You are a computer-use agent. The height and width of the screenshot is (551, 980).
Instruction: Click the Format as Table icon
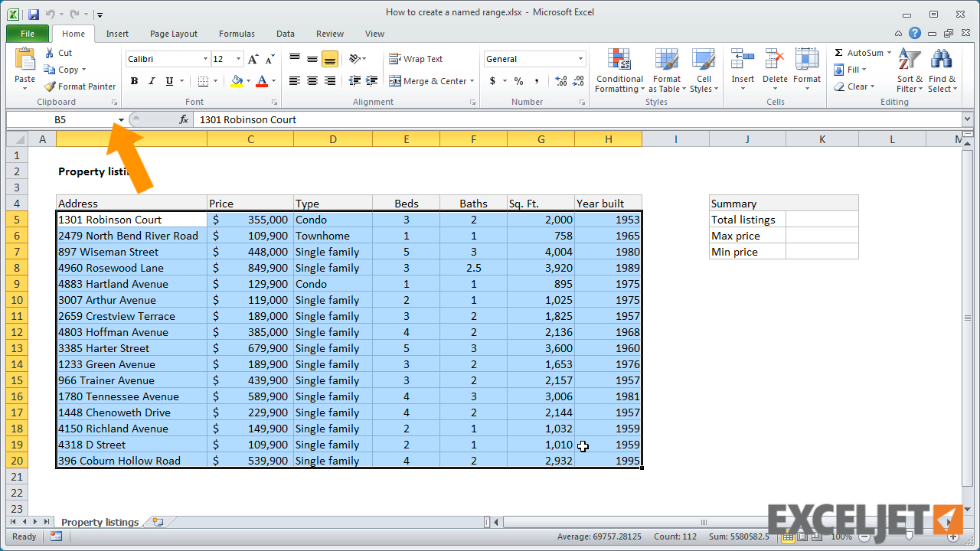[x=666, y=71]
